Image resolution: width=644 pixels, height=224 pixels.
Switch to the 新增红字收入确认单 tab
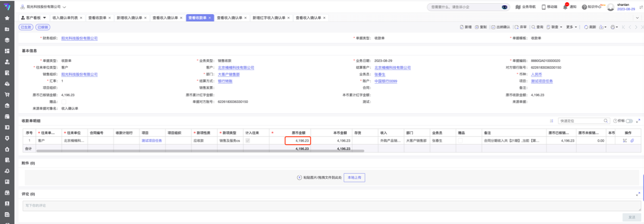tap(271, 18)
